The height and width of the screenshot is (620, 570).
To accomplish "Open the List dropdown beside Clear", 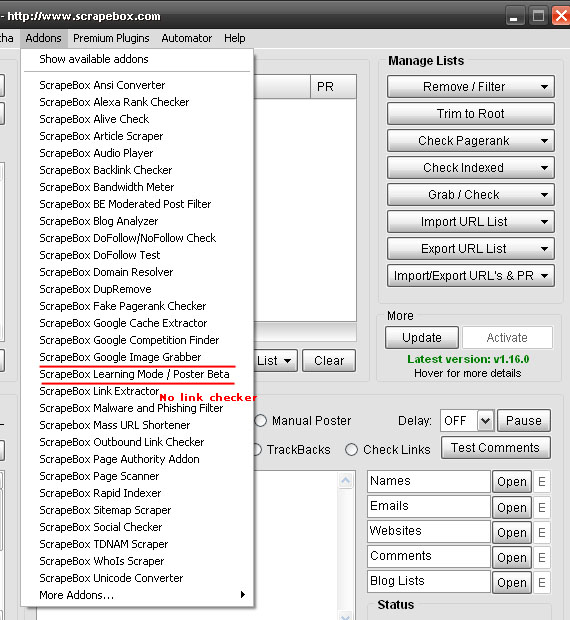I will click(275, 361).
